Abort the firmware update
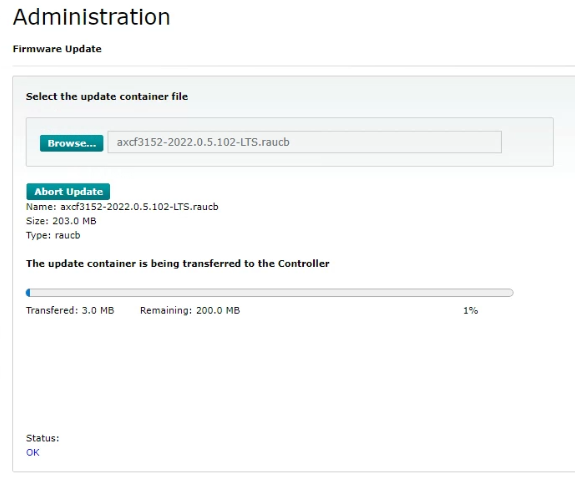575x479 pixels. [68, 191]
